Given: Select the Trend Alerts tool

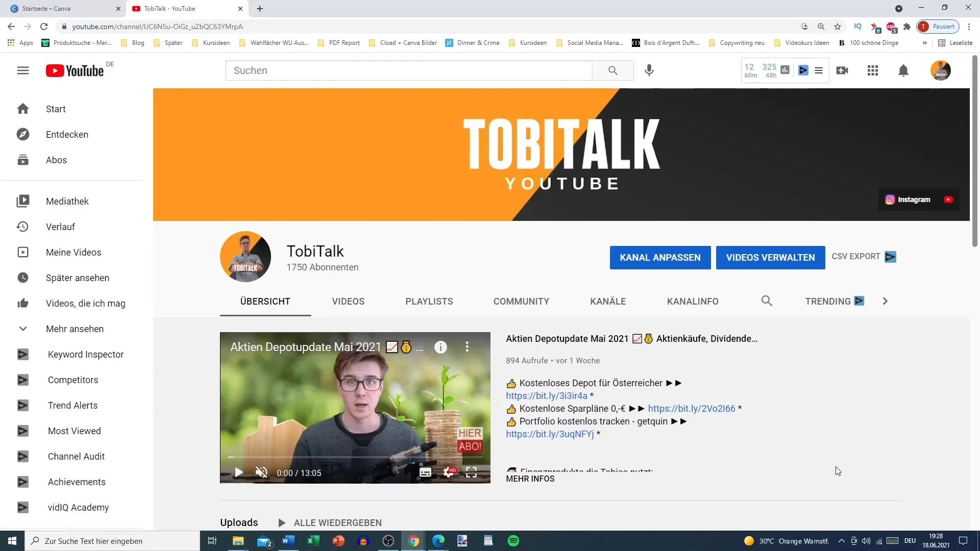Looking at the screenshot, I should pos(72,405).
